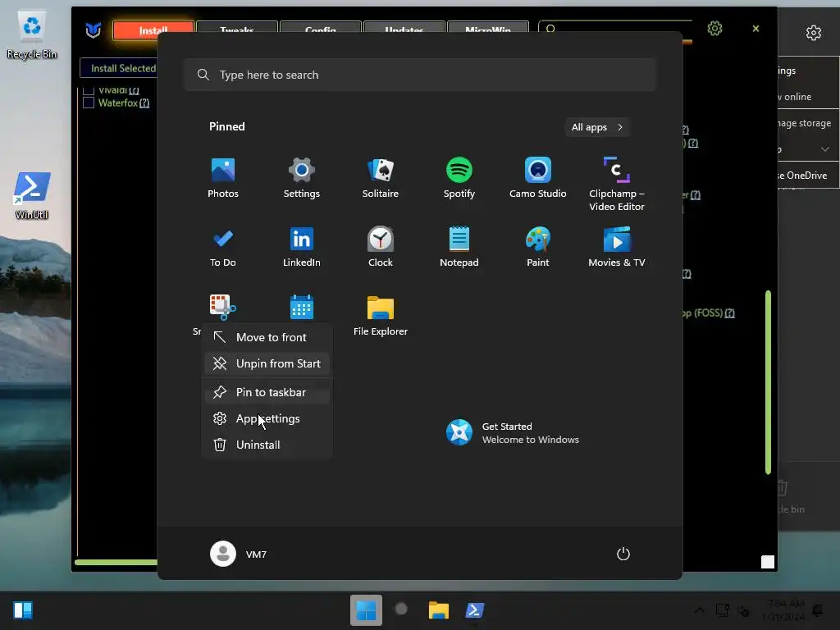The image size is (840, 630).
Task: Click WinUtil search box
Action: point(615,28)
